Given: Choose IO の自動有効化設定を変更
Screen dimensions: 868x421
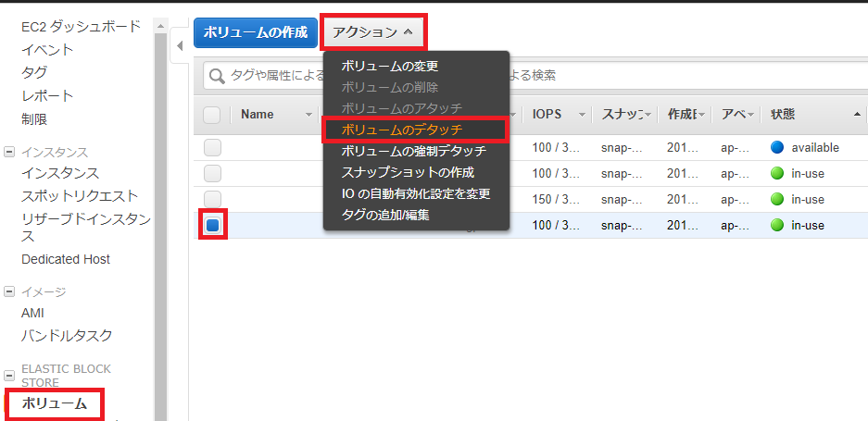Looking at the screenshot, I should click(x=416, y=193).
